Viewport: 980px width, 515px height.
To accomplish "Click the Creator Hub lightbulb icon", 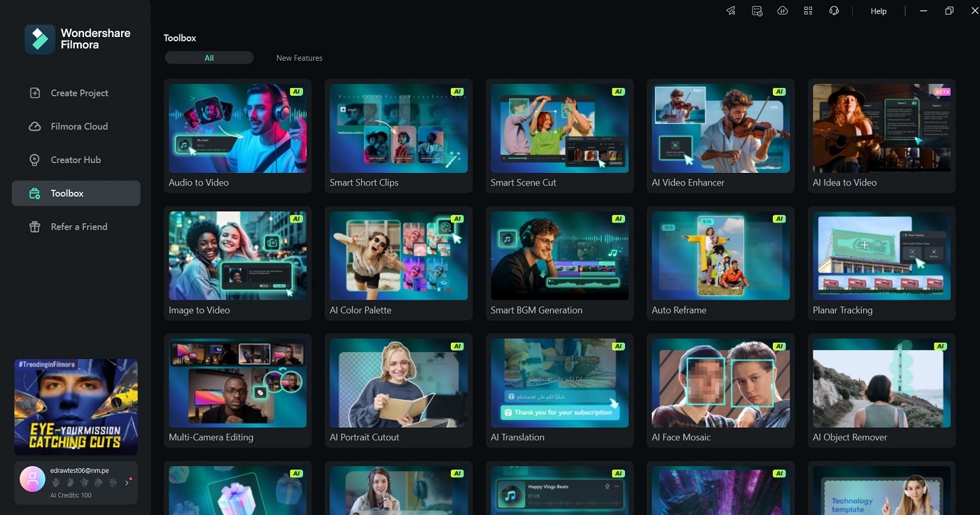I will pos(34,160).
